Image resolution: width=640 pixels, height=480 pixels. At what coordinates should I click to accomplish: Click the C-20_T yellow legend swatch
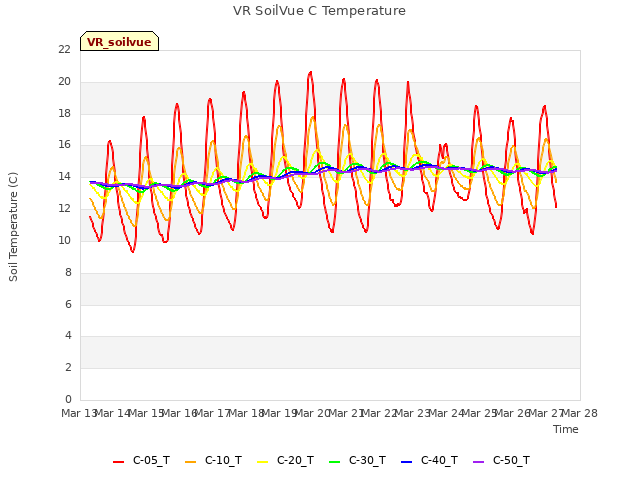tap(262, 462)
